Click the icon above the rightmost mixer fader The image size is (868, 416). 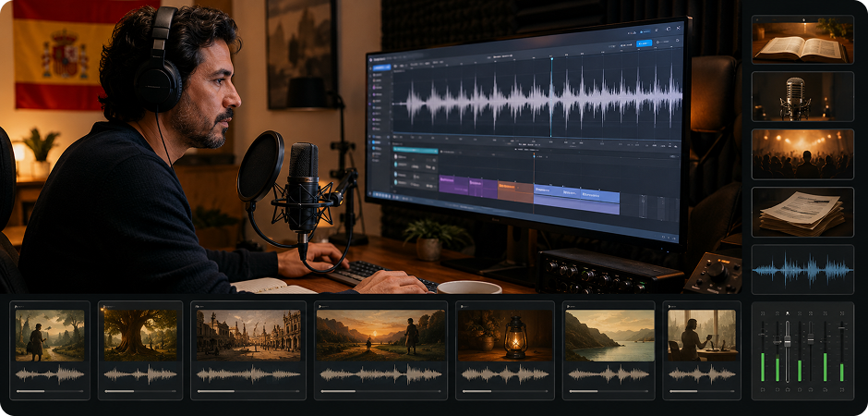click(842, 313)
